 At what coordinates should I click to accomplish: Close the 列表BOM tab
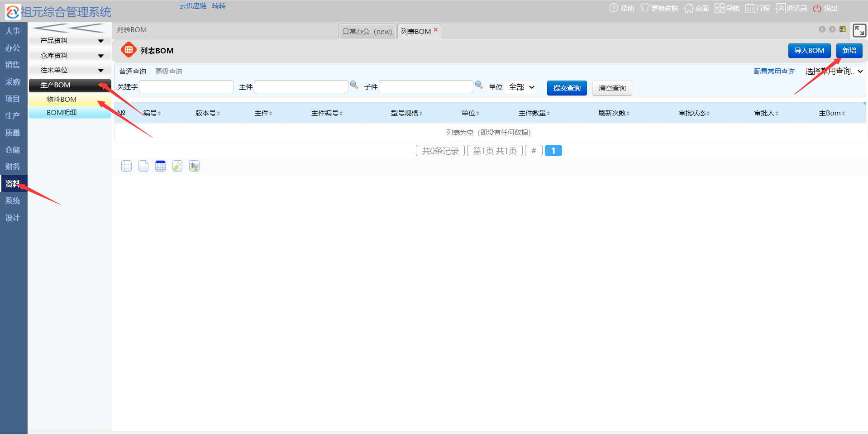(436, 30)
